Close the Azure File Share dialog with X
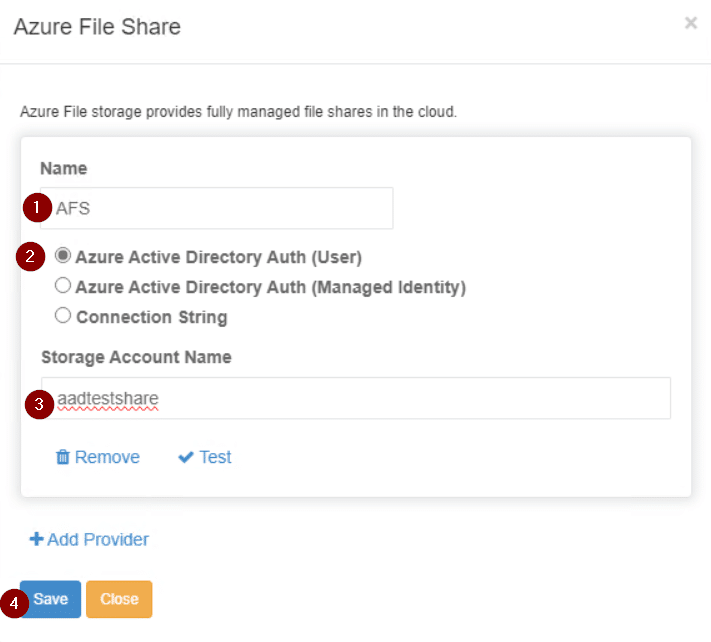 691,23
